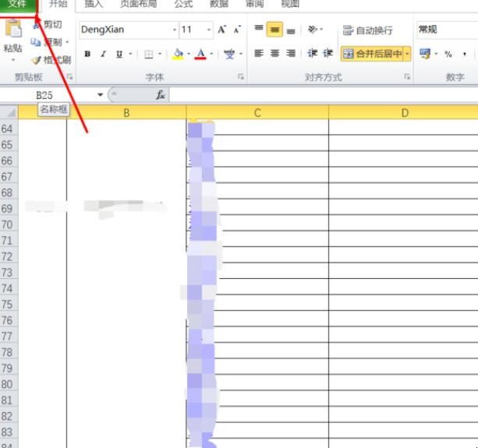This screenshot has height=448, width=478.
Task: Click the increase indent icon
Action: point(328,54)
